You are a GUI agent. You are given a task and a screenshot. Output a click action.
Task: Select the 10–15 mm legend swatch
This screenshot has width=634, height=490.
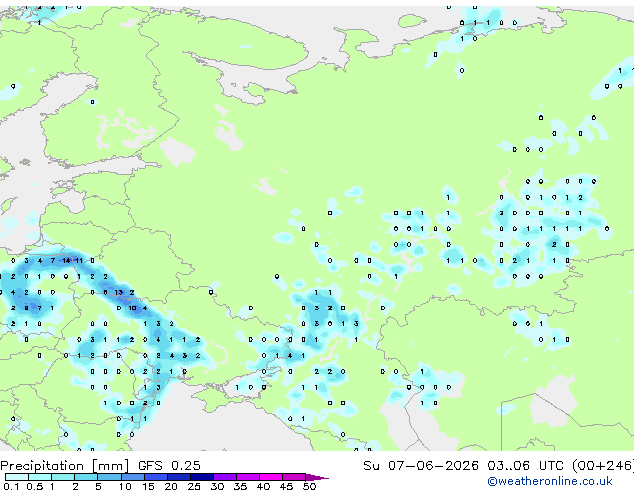[x=132, y=477]
